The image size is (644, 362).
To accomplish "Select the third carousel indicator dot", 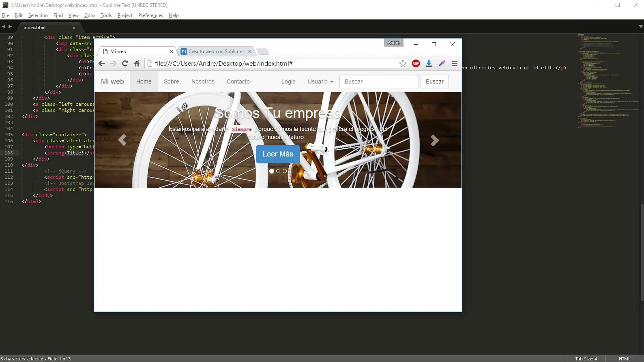I will pos(285,171).
